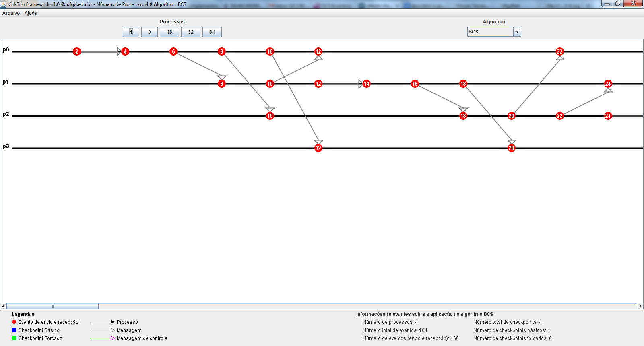Click event 20 on process p3
The image size is (644, 346).
point(512,148)
